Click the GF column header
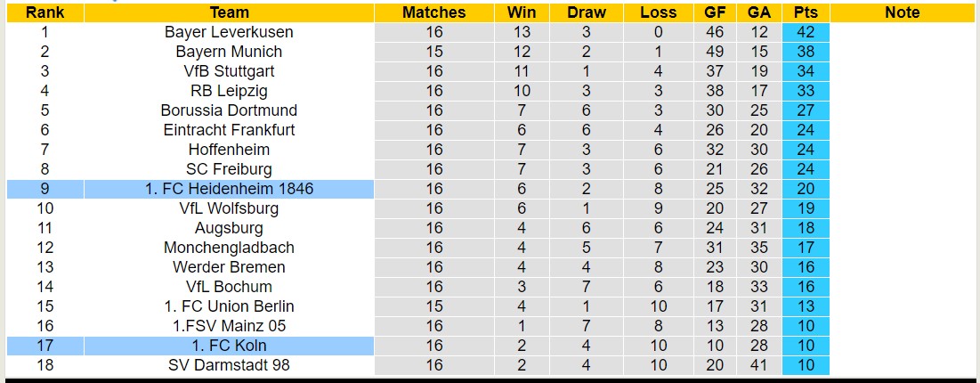Screen dimensions: 980x383 coord(714,12)
